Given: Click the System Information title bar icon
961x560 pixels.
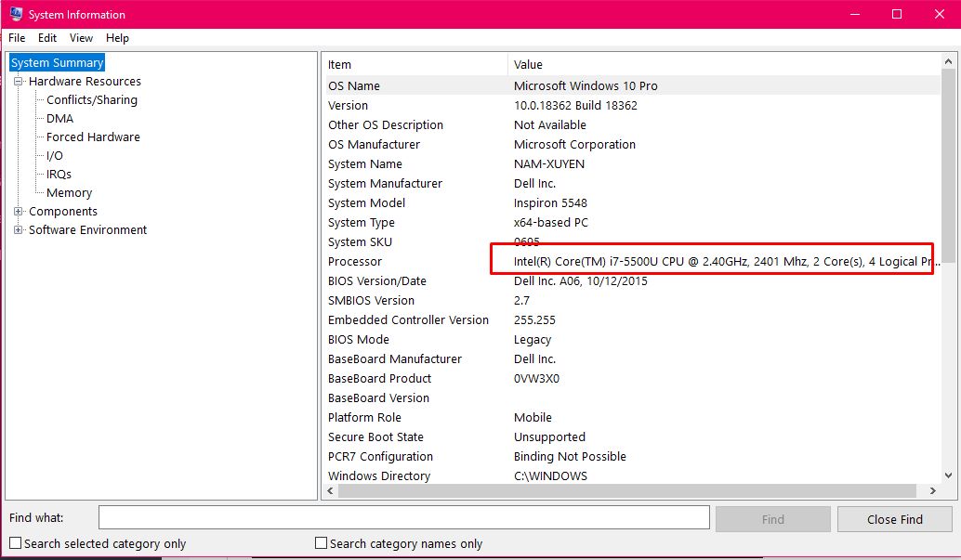Looking at the screenshot, I should pos(16,14).
